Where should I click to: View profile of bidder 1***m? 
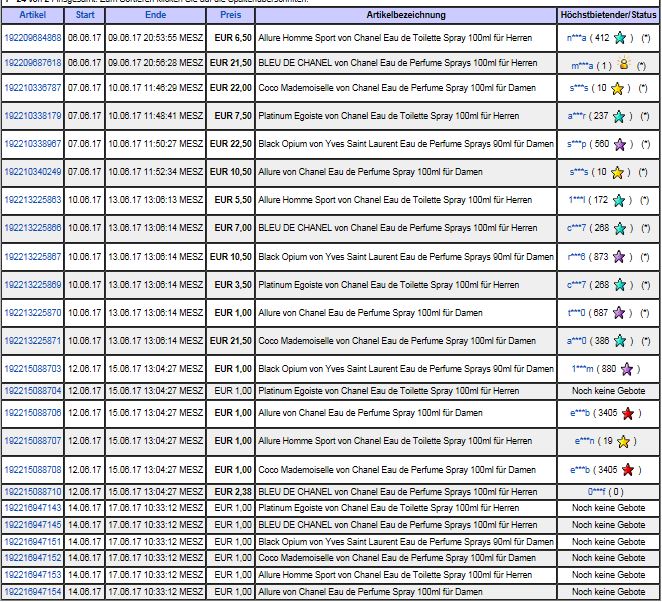tap(582, 369)
